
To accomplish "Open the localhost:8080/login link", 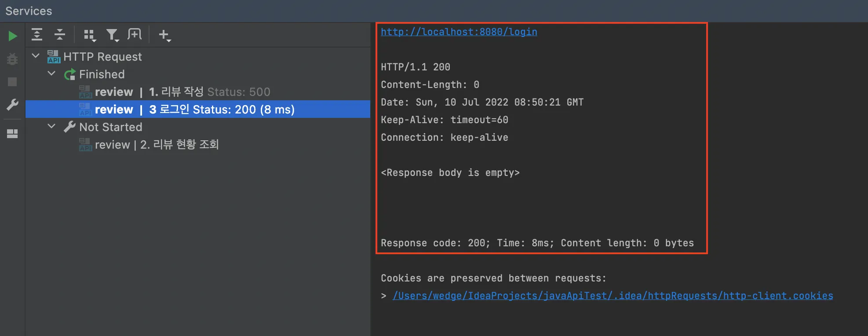I will pos(459,32).
